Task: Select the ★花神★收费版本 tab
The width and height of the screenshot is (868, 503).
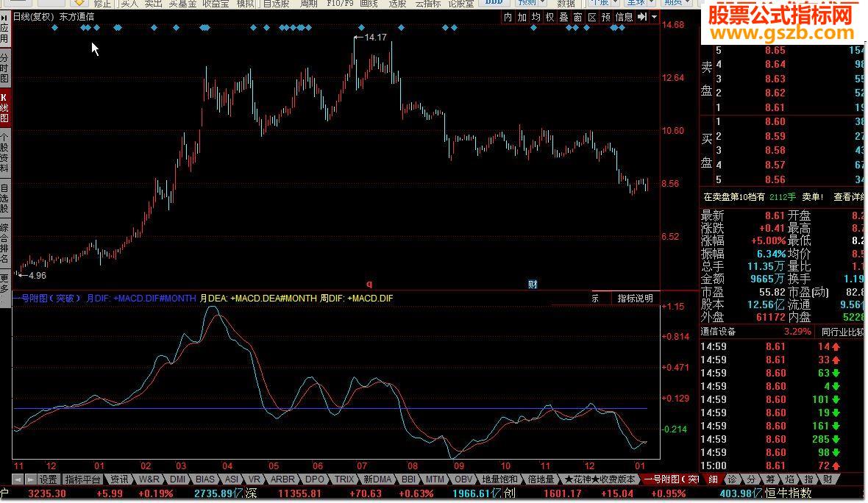Action: (x=600, y=479)
